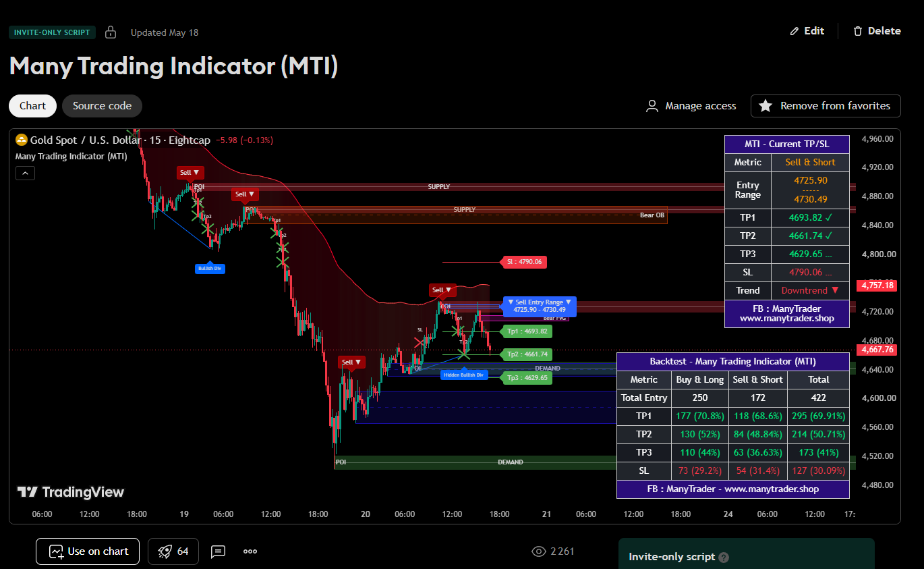The height and width of the screenshot is (569, 924).
Task: Open the Source code tab
Action: pyautogui.click(x=102, y=106)
